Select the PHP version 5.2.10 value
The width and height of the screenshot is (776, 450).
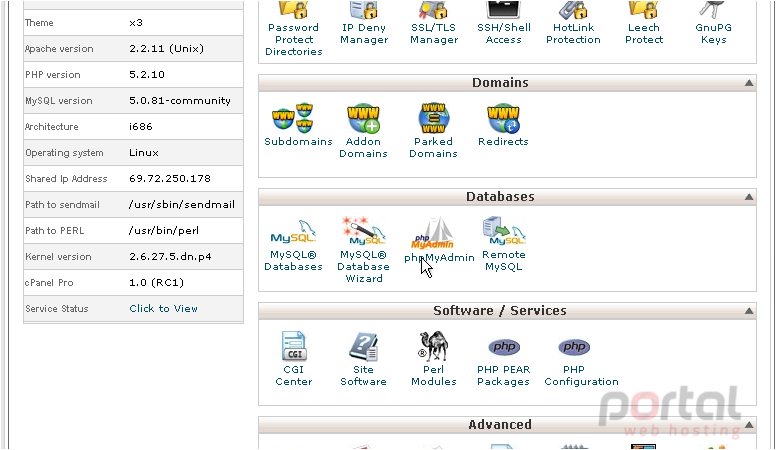point(146,75)
